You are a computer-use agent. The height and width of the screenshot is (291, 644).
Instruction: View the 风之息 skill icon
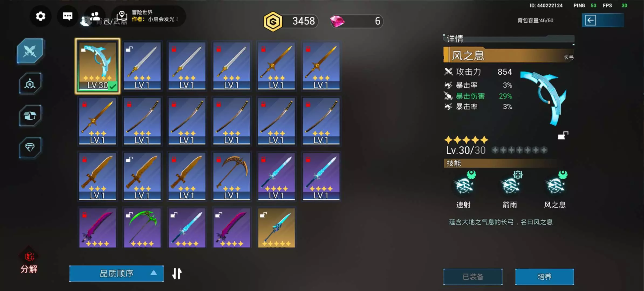click(x=555, y=185)
